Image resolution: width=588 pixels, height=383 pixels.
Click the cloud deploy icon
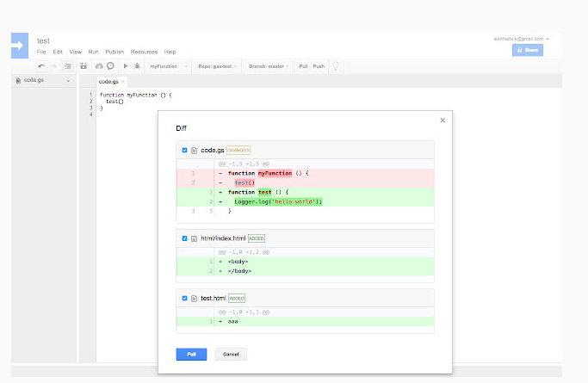tap(99, 66)
